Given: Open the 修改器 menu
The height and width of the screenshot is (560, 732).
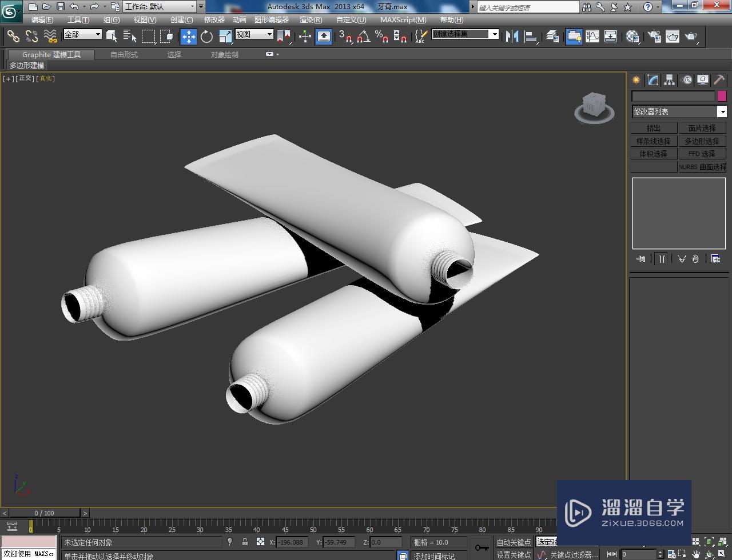Looking at the screenshot, I should pos(214,19).
